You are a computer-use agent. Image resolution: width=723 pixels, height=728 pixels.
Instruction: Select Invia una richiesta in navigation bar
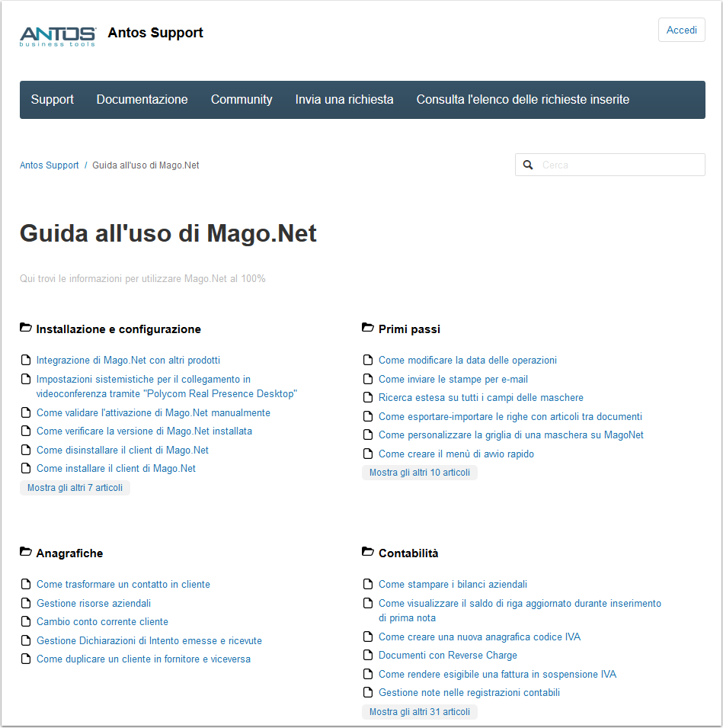pyautogui.click(x=344, y=99)
